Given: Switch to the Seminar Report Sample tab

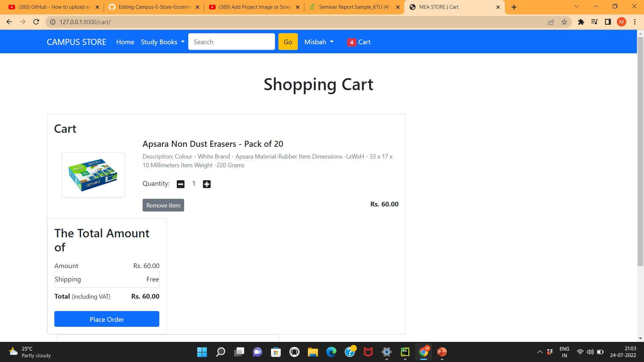Looking at the screenshot, I should click(351, 7).
